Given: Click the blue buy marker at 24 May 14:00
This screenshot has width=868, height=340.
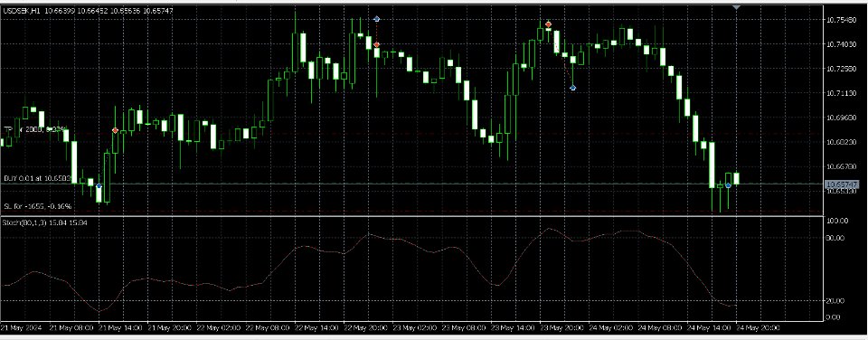Looking at the screenshot, I should pos(729,185).
